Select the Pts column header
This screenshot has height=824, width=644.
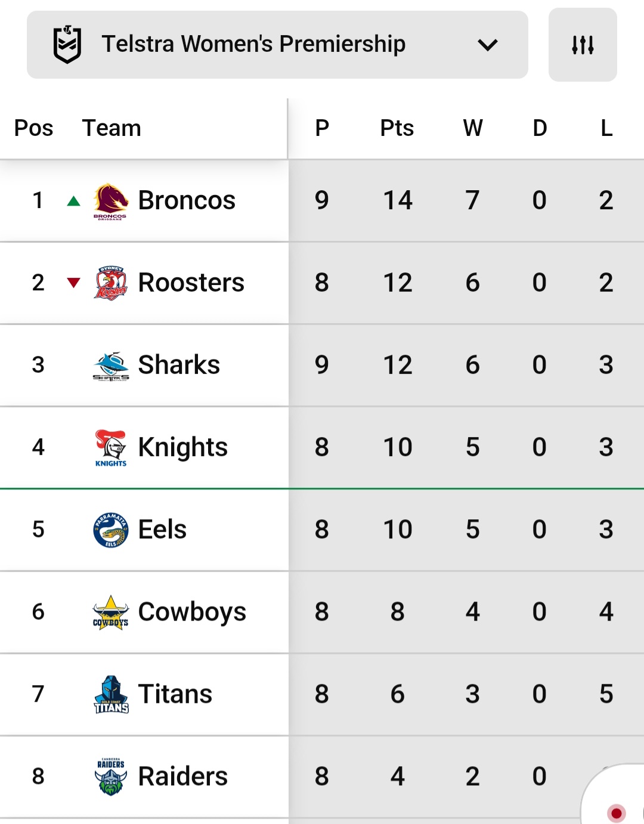click(397, 128)
